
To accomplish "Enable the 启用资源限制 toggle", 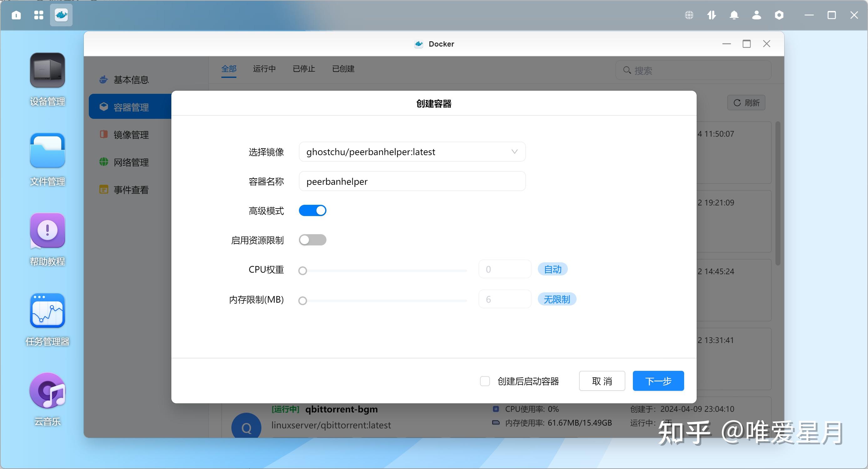I will 313,240.
